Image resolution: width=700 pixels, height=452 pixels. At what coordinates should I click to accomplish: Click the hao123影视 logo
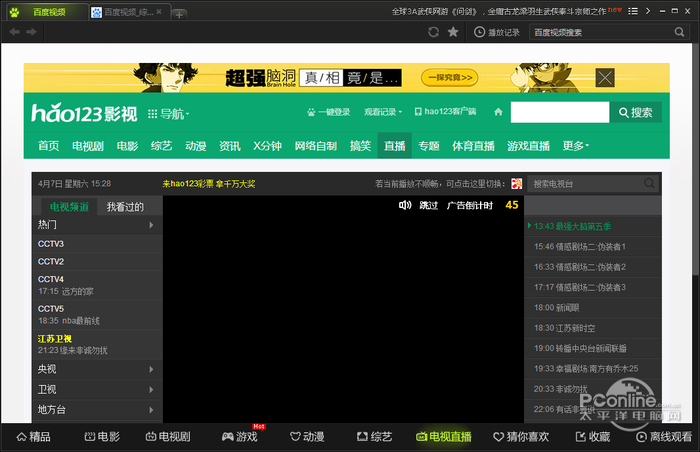click(x=84, y=113)
